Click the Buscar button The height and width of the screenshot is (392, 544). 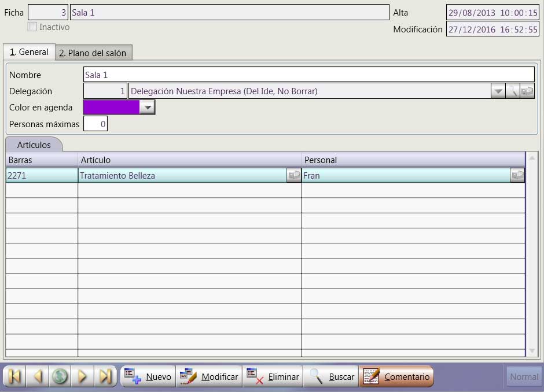point(332,376)
